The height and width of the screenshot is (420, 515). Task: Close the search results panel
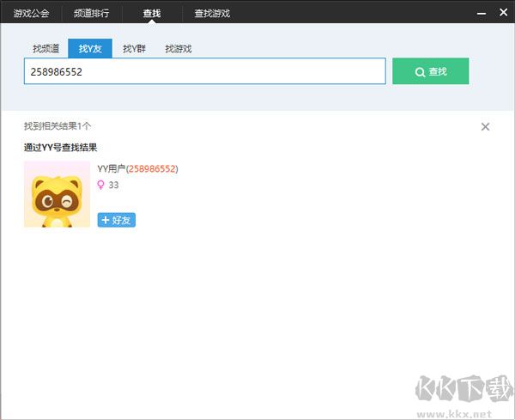click(485, 127)
